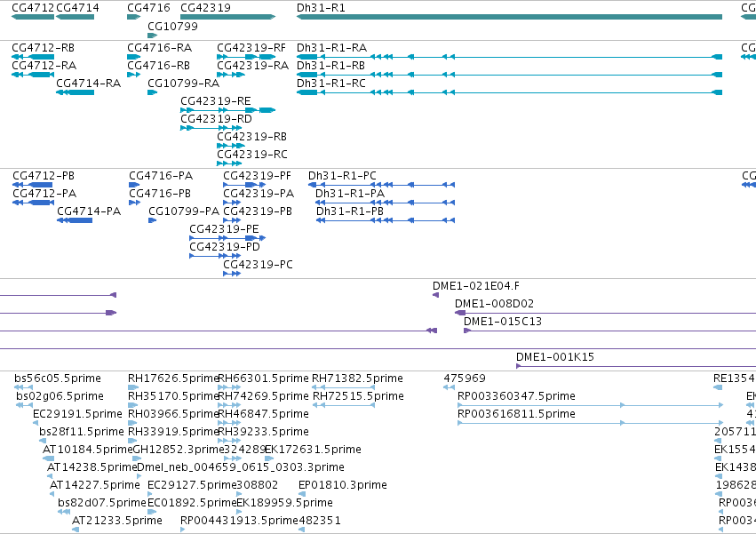This screenshot has height=534, width=756.
Task: Select the CG4714 gene label
Action: pos(77,8)
